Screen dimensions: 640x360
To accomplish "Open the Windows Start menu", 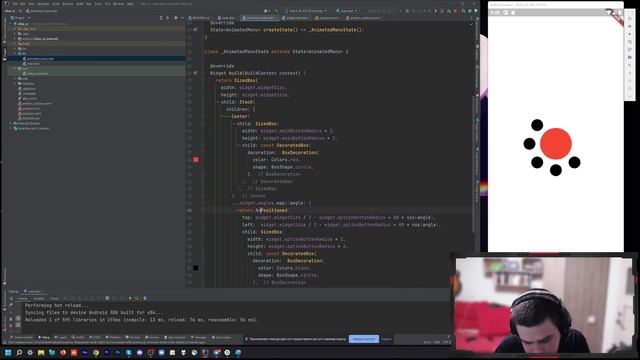I will pos(8,352).
